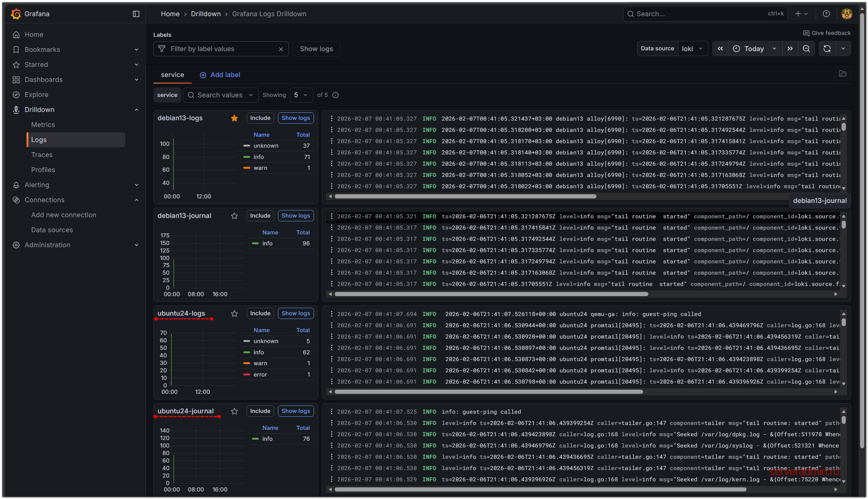Open the Today time range picker
Image resolution: width=868 pixels, height=499 pixels.
pos(755,49)
